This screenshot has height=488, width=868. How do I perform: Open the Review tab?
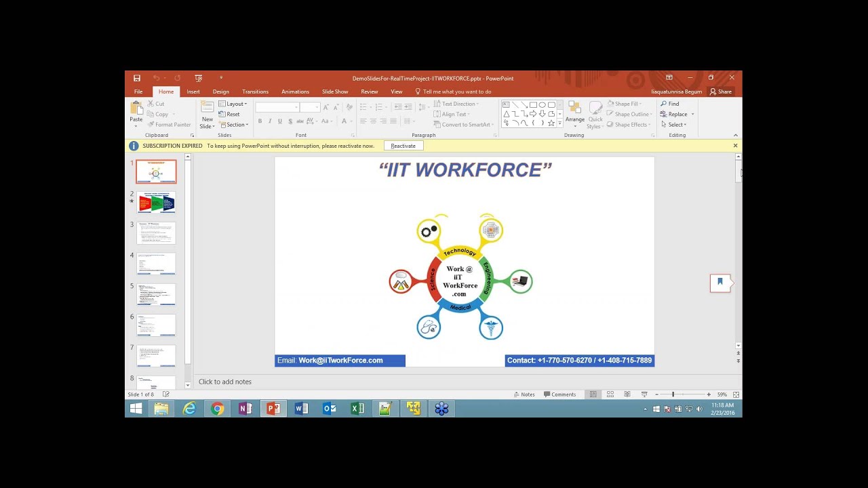coord(370,91)
